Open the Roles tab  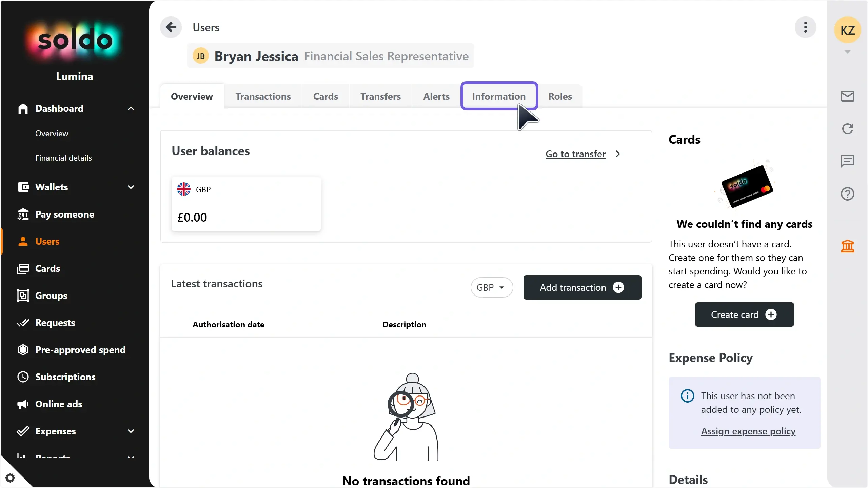(560, 96)
